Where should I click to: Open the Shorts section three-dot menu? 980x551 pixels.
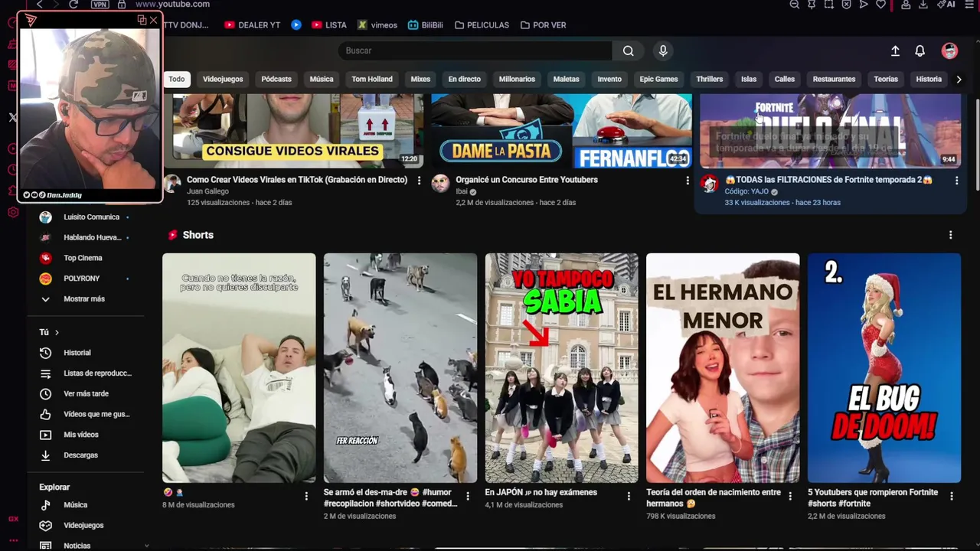(951, 235)
